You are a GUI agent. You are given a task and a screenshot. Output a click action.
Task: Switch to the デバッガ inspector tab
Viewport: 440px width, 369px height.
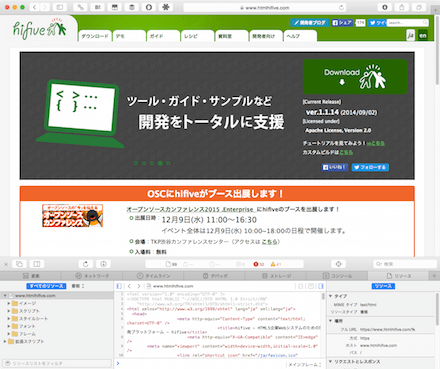coord(215,276)
